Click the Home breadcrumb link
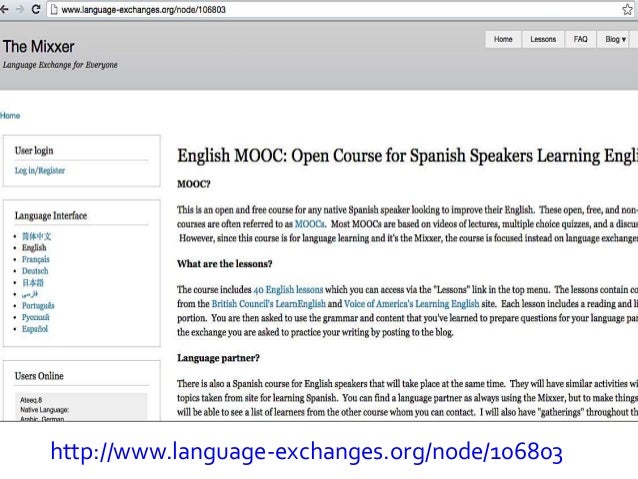The image size is (638, 479). click(10, 116)
